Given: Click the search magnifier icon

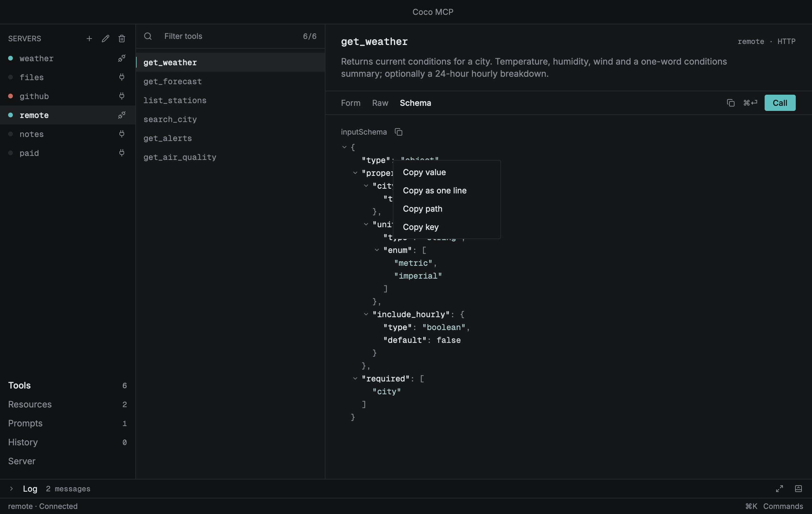Looking at the screenshot, I should pos(148,36).
